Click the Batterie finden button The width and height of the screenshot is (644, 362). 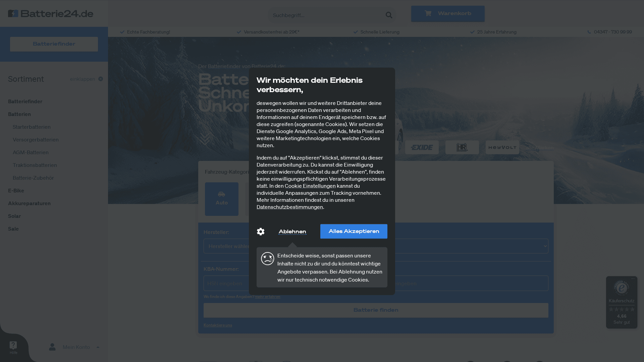tap(376, 310)
